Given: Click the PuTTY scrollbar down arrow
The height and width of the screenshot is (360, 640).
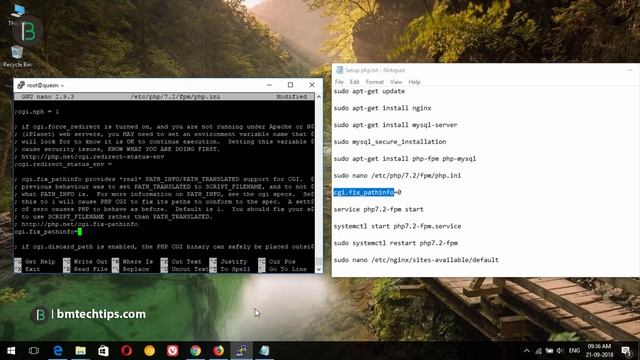Looking at the screenshot, I should 319,269.
